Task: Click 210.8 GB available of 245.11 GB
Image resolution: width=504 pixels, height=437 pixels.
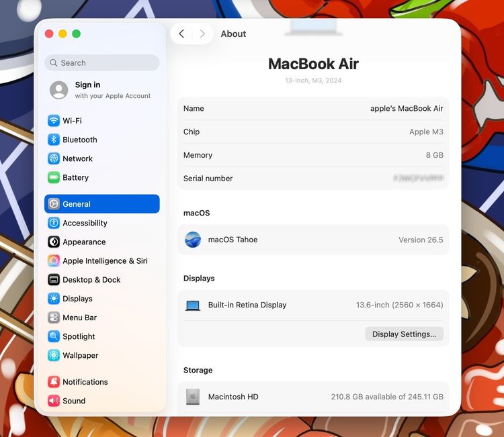Action: (387, 397)
